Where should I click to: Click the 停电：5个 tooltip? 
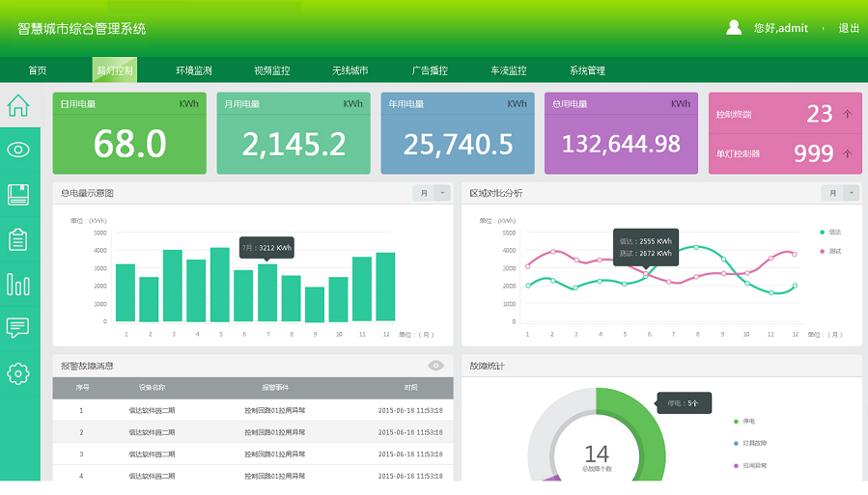coord(685,403)
